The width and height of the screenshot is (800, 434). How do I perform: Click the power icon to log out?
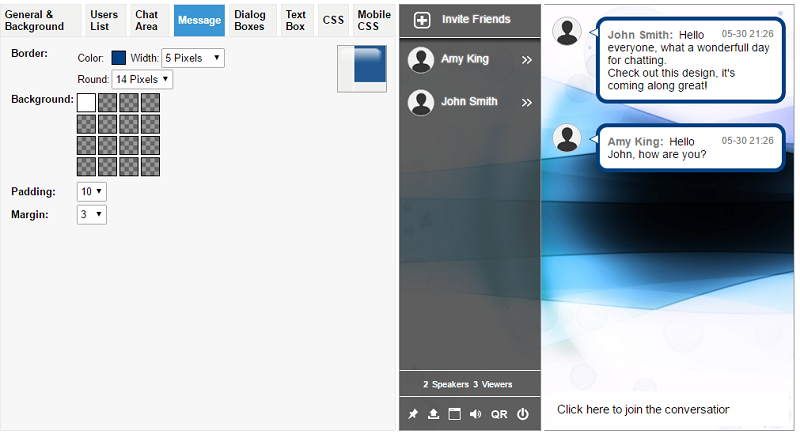[x=522, y=414]
